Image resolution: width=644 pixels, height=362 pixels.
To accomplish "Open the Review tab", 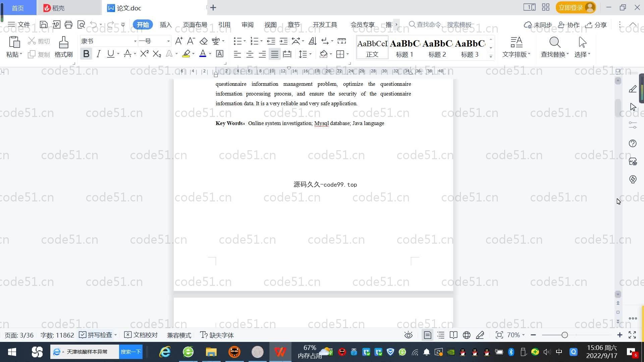I will point(247,24).
